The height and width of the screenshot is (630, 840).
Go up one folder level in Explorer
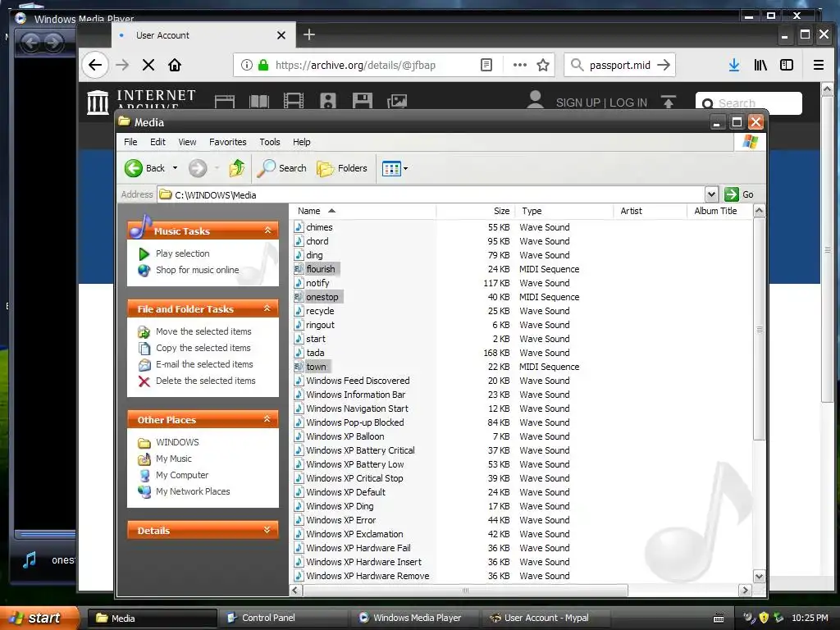[x=237, y=168]
